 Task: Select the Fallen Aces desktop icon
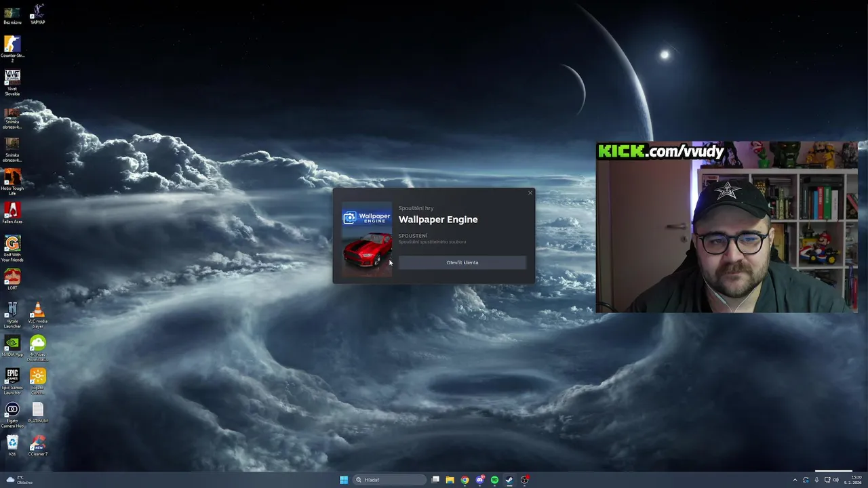(12, 213)
